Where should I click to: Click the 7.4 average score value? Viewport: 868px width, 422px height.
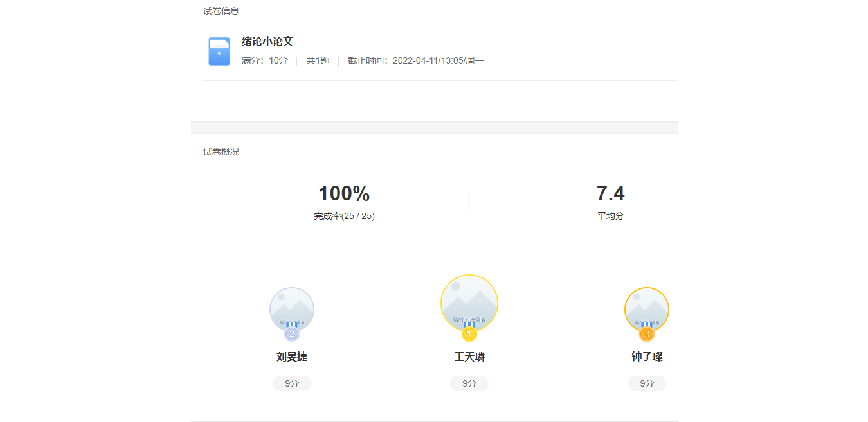click(610, 193)
